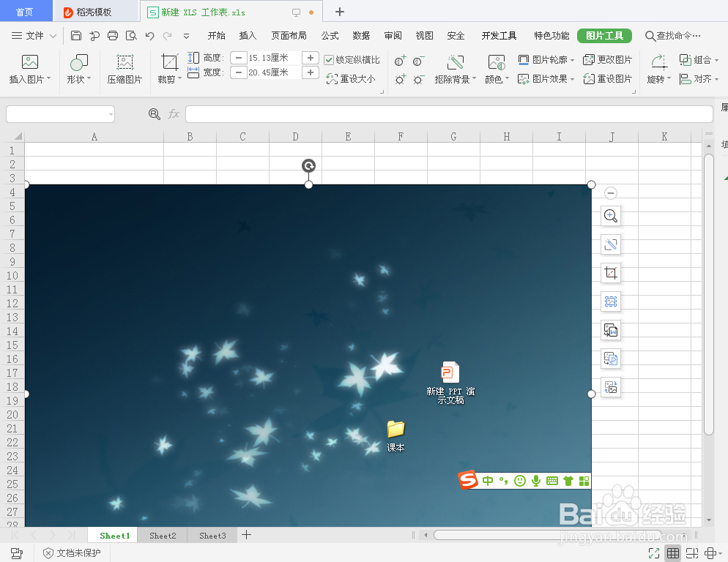
Task: Toggle Lock Aspect Ratio (锁定纵横比) checkbox
Action: 329,60
